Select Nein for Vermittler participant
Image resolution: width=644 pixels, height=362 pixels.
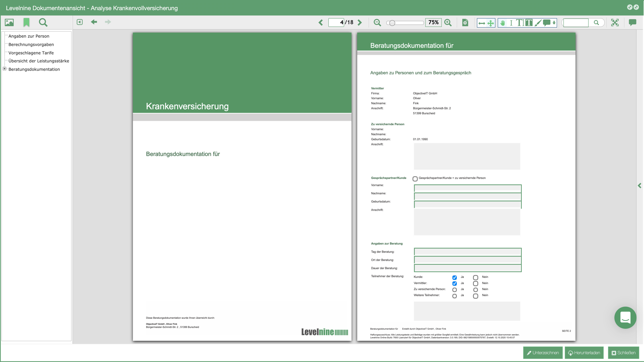pyautogui.click(x=476, y=284)
